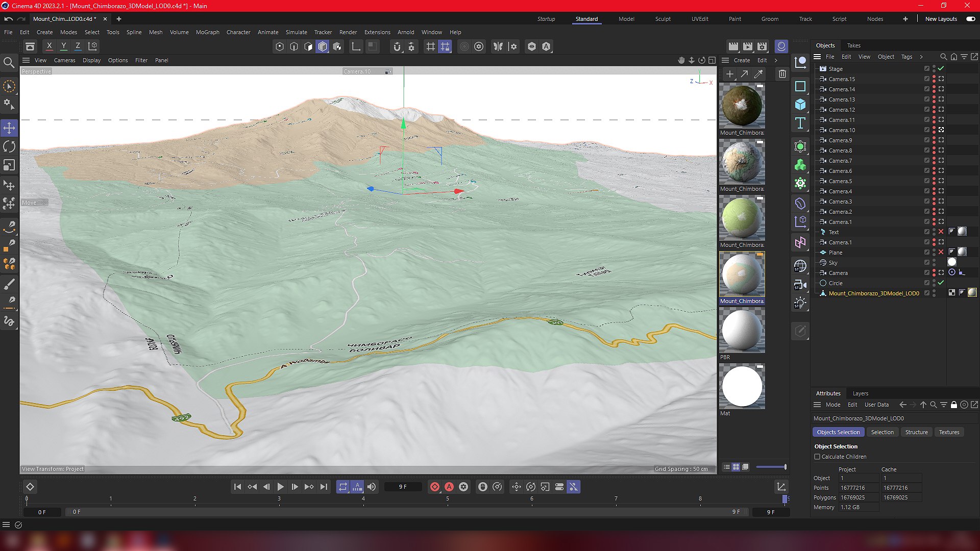Image resolution: width=980 pixels, height=551 pixels.
Task: Go to start of timeline
Action: [237, 487]
